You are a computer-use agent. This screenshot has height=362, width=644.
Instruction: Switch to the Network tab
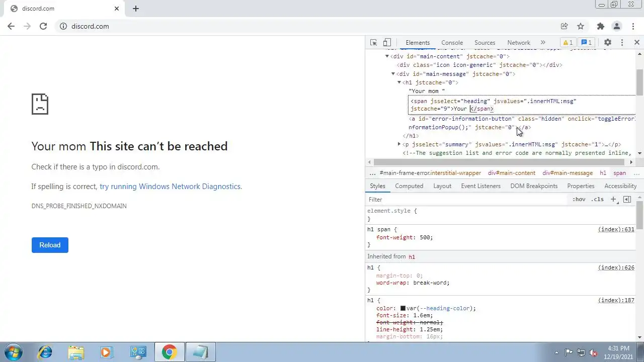(519, 43)
